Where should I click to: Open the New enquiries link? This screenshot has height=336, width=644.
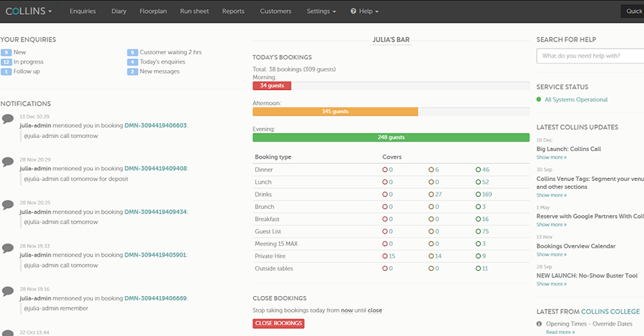point(20,52)
